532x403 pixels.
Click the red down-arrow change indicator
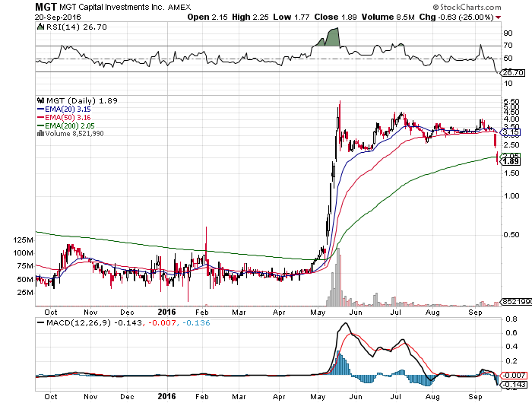498,17
